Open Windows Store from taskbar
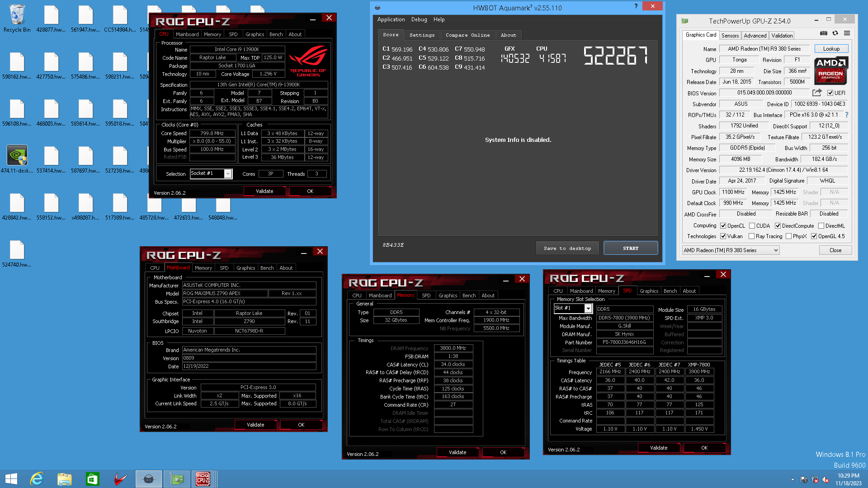 click(x=92, y=479)
